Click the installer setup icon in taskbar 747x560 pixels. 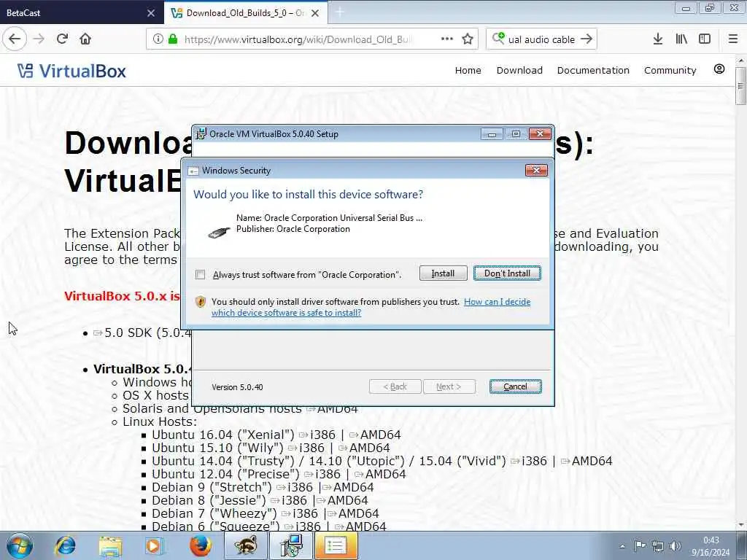coord(290,545)
